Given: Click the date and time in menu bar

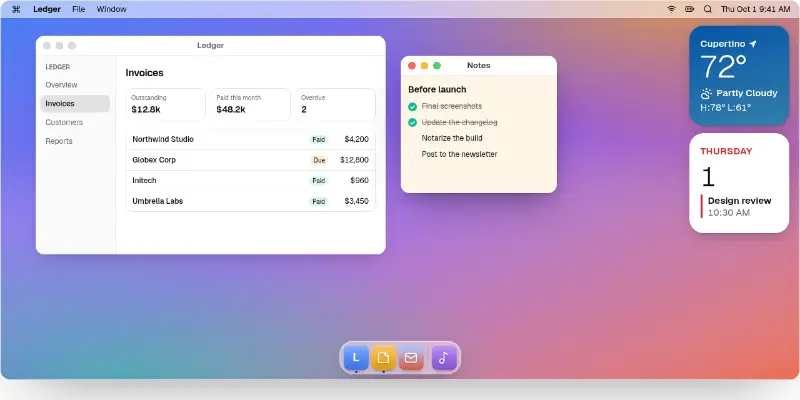Looking at the screenshot, I should (x=755, y=9).
